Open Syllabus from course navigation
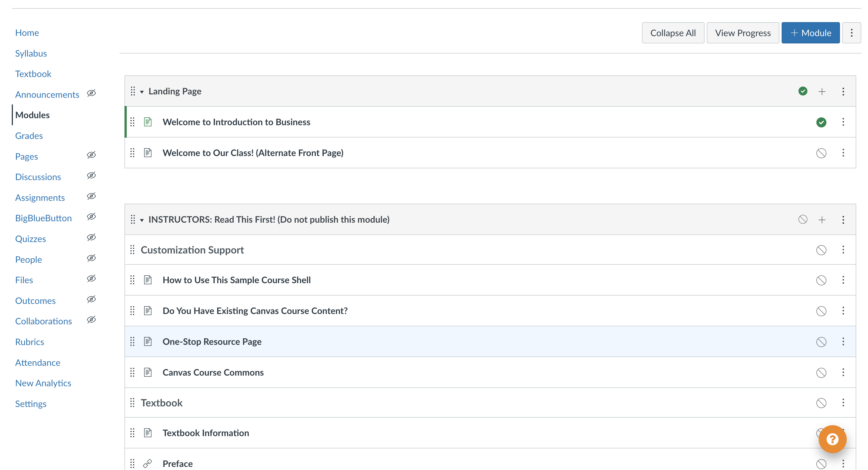This screenshot has width=868, height=470. 31,53
